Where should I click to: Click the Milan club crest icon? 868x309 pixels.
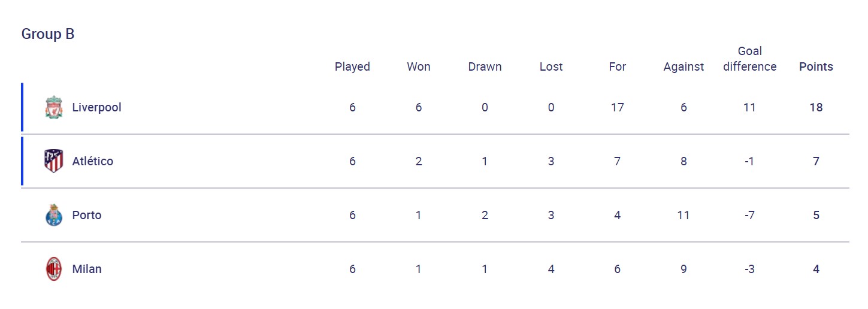pyautogui.click(x=54, y=269)
